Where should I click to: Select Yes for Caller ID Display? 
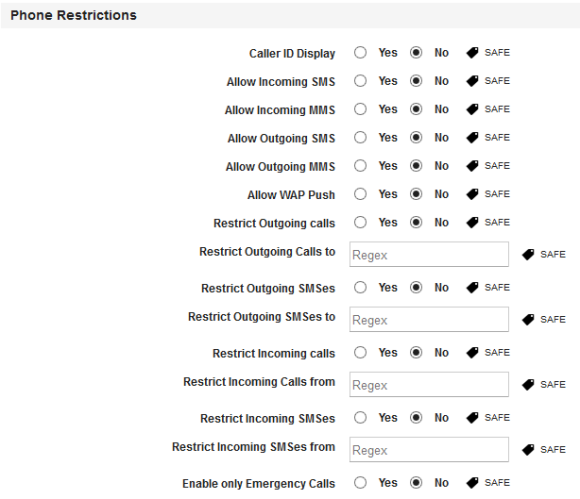click(360, 53)
